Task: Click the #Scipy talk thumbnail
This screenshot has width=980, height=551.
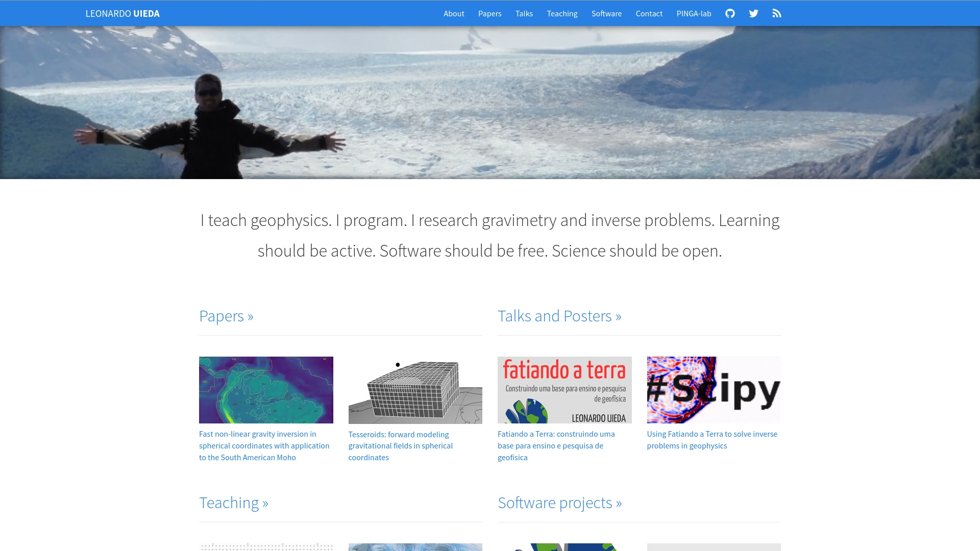Action: pyautogui.click(x=713, y=389)
